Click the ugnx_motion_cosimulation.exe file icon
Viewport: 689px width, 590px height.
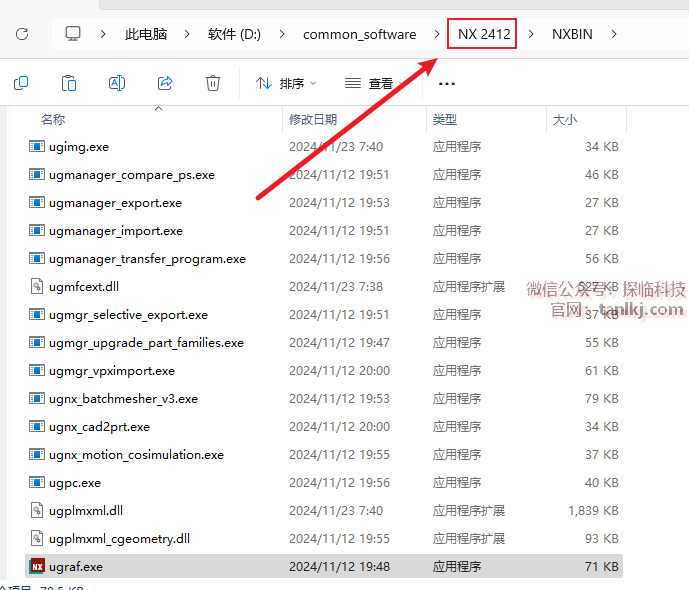tap(37, 455)
